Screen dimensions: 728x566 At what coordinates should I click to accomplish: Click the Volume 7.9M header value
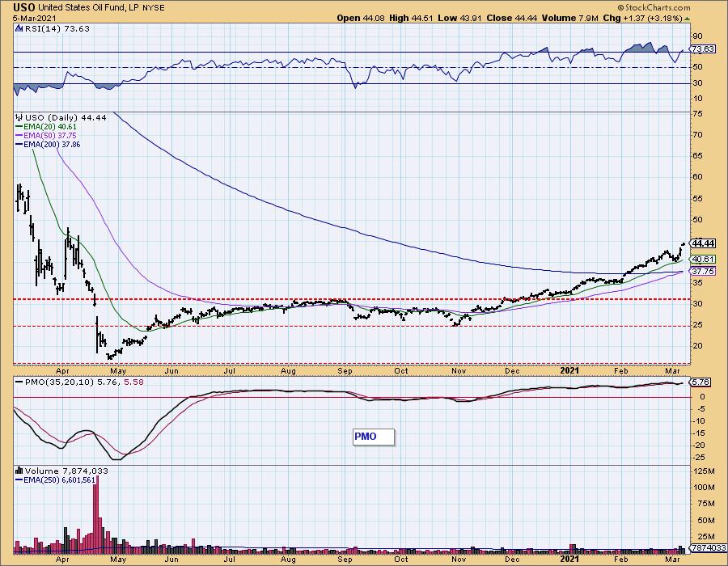tap(569, 18)
